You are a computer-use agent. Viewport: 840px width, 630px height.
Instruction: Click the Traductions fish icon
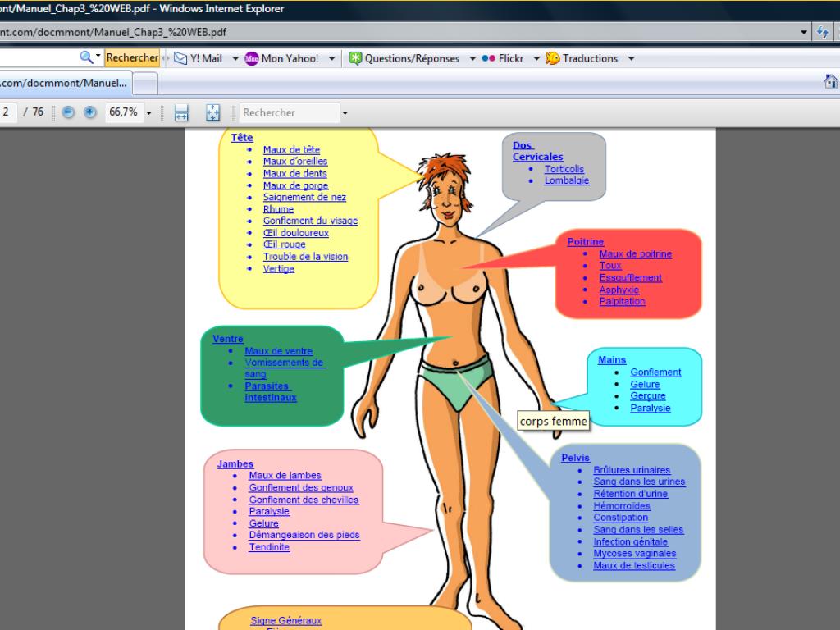552,58
